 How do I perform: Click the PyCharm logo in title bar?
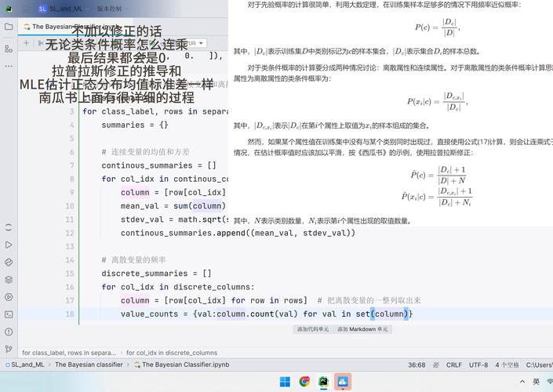(9, 9)
